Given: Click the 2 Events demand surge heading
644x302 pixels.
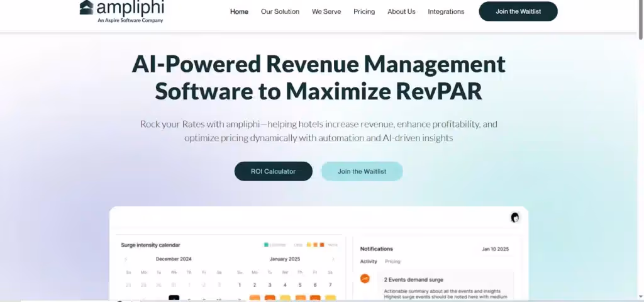Looking at the screenshot, I should 414,280.
